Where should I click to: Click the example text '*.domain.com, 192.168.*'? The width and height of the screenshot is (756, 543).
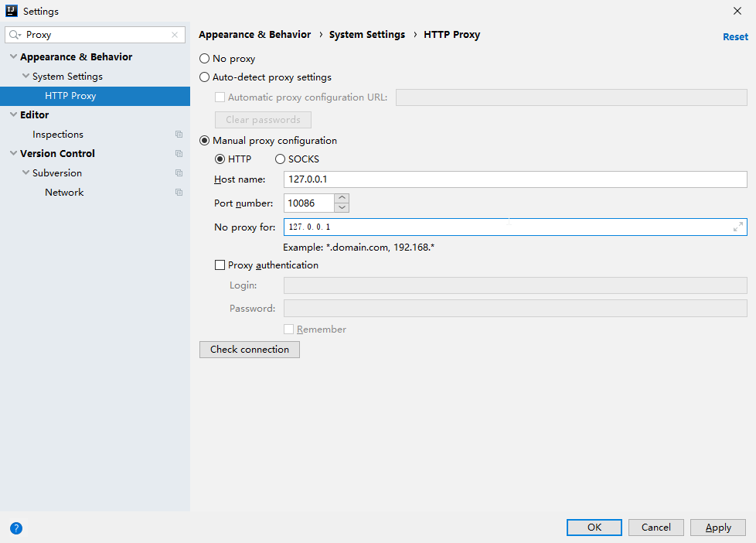(380, 248)
